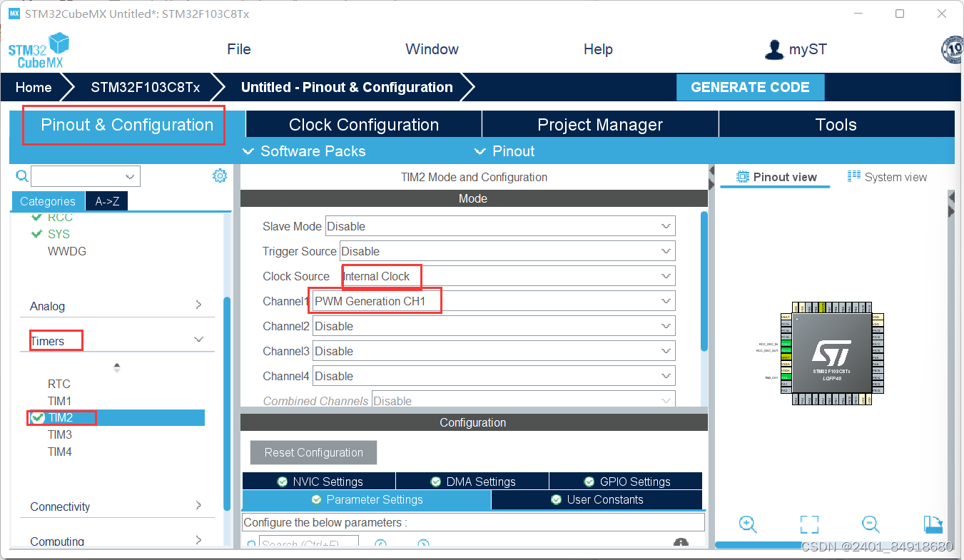Open the NVIC Settings tab
964x560 pixels.
pyautogui.click(x=319, y=482)
